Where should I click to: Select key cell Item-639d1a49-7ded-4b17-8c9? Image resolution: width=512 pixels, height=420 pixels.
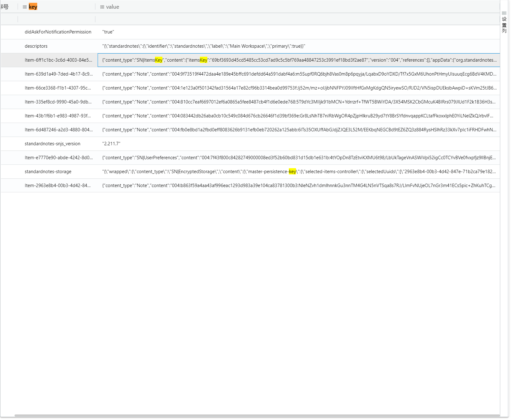58,74
